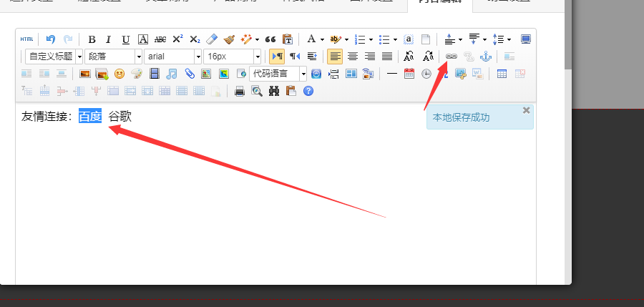Open the template chooser
This screenshot has width=644, height=307.
click(351, 74)
